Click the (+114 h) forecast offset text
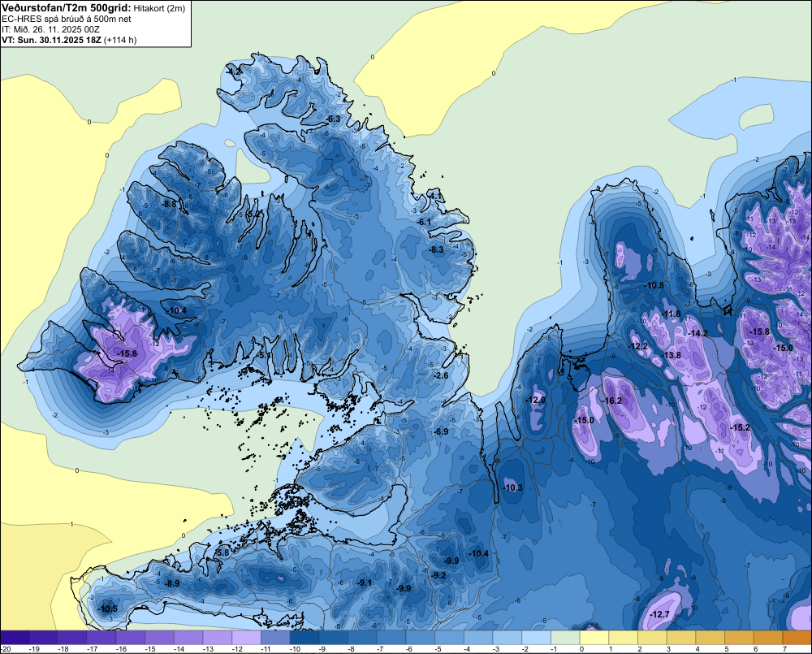Viewport: 812px width, 654px height. [120, 40]
